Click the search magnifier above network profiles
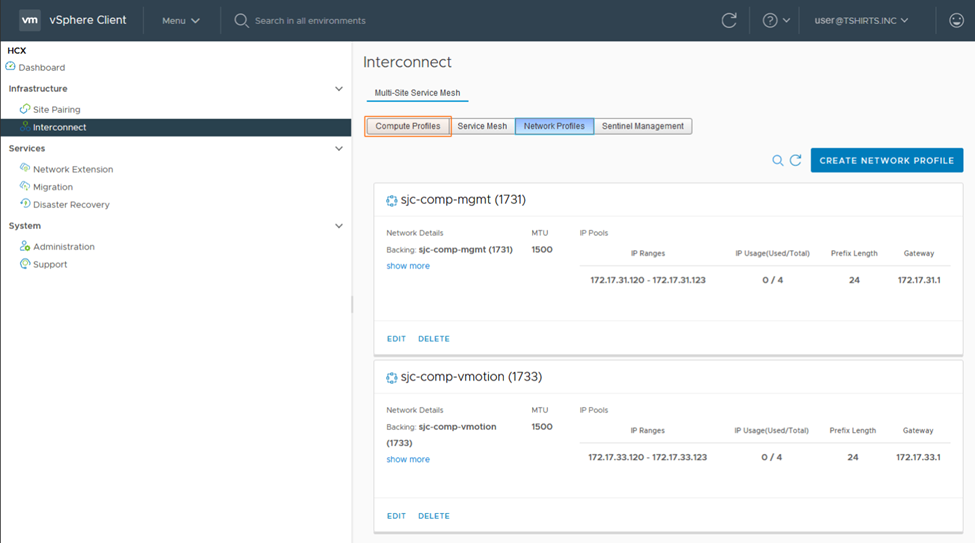 tap(777, 160)
